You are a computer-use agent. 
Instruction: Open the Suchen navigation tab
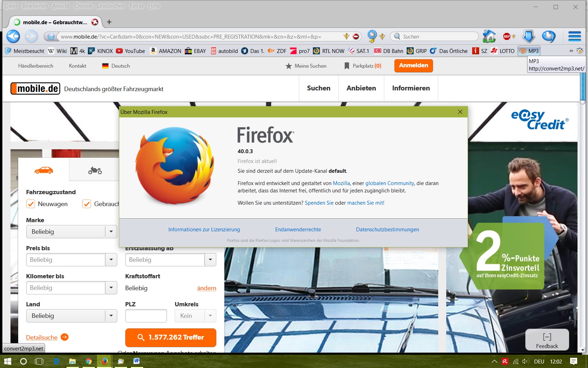[x=318, y=88]
